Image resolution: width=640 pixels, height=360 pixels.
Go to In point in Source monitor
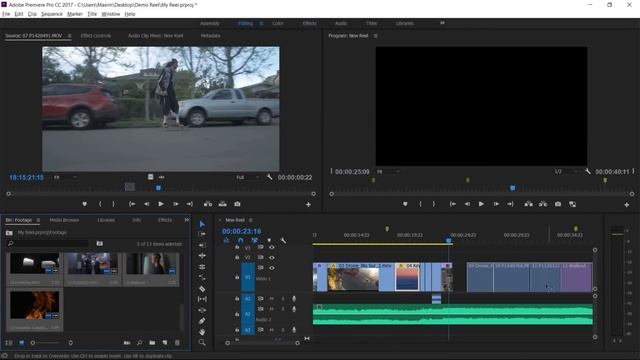coord(132,204)
